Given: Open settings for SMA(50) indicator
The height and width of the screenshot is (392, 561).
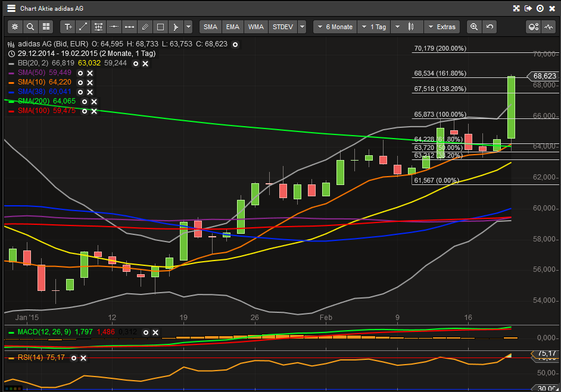Looking at the screenshot, I should [80, 73].
